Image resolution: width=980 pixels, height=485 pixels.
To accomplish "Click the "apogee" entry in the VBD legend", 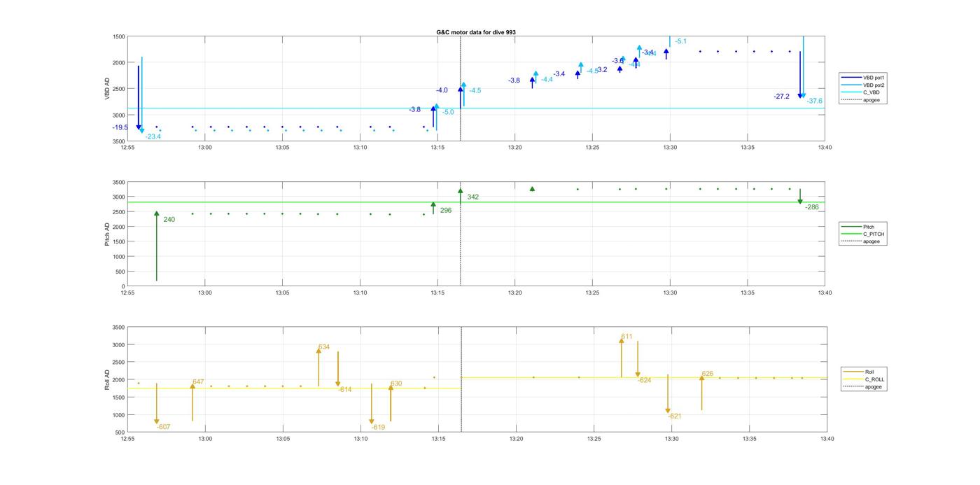I will (861, 99).
